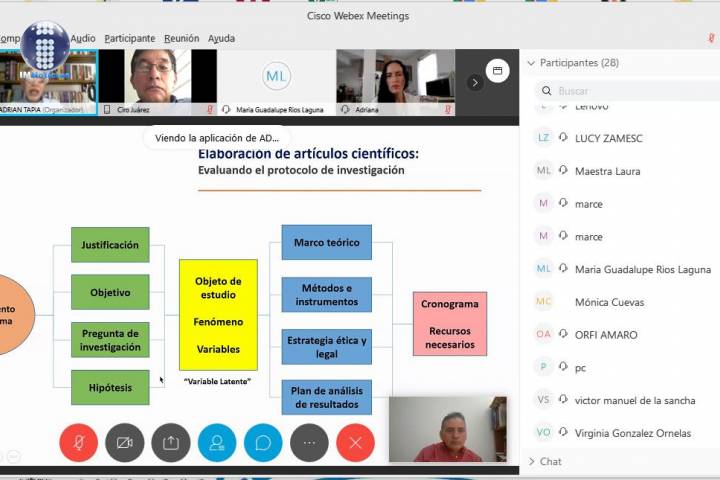This screenshot has height=480, width=720.
Task: Select participant Mónica Cuevas in list
Action: pos(609,302)
